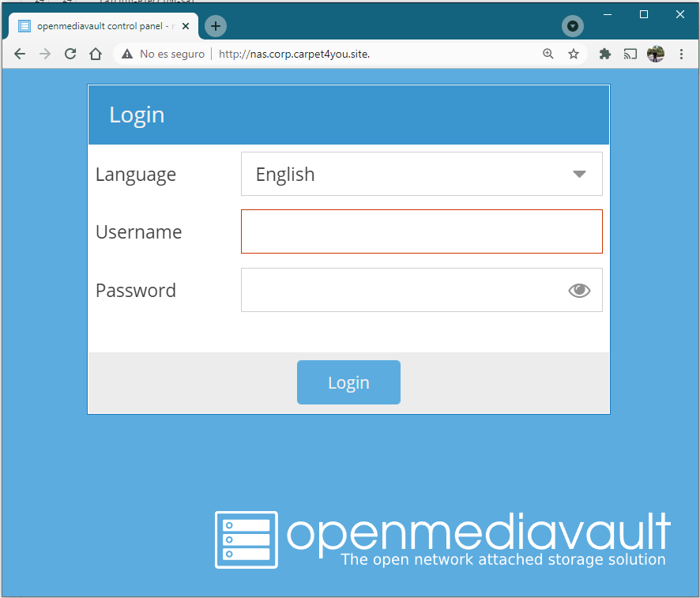Click the blue Login button
Viewport: 700px width, 598px height.
pos(348,382)
